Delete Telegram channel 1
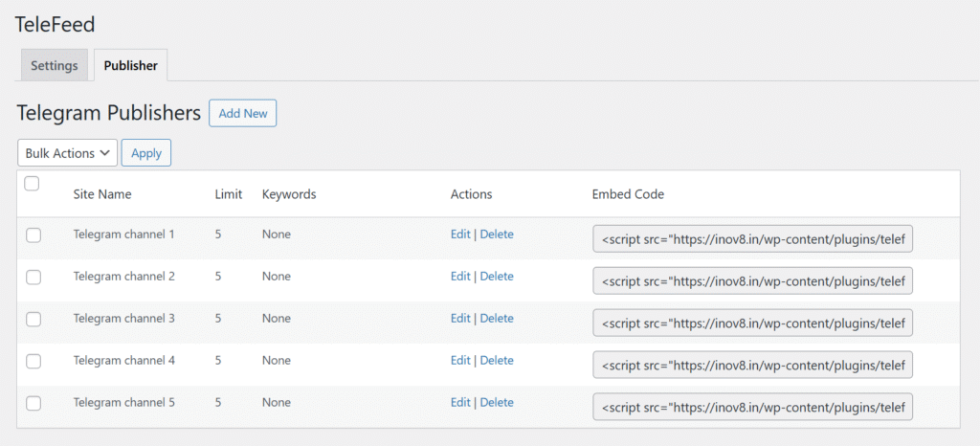Image resolution: width=980 pixels, height=446 pixels. coord(497,234)
